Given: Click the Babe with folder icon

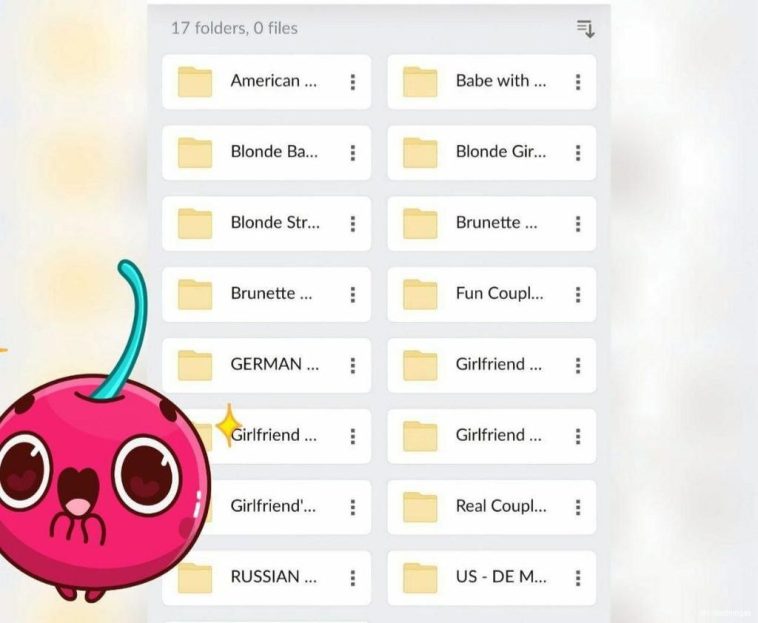Looking at the screenshot, I should (420, 82).
